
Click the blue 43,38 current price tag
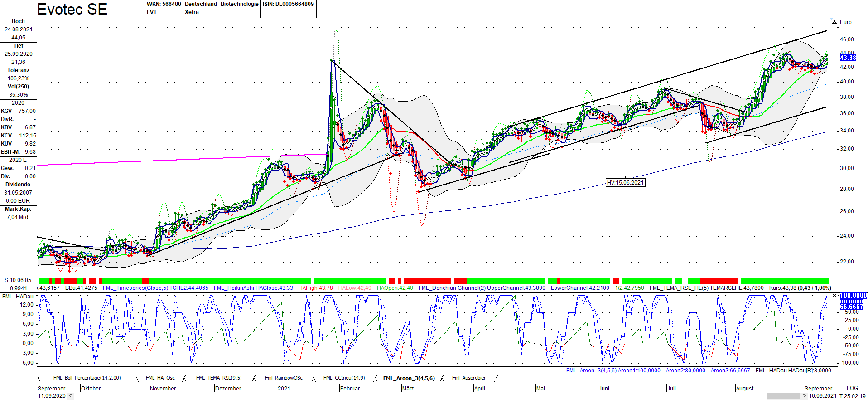(x=848, y=58)
